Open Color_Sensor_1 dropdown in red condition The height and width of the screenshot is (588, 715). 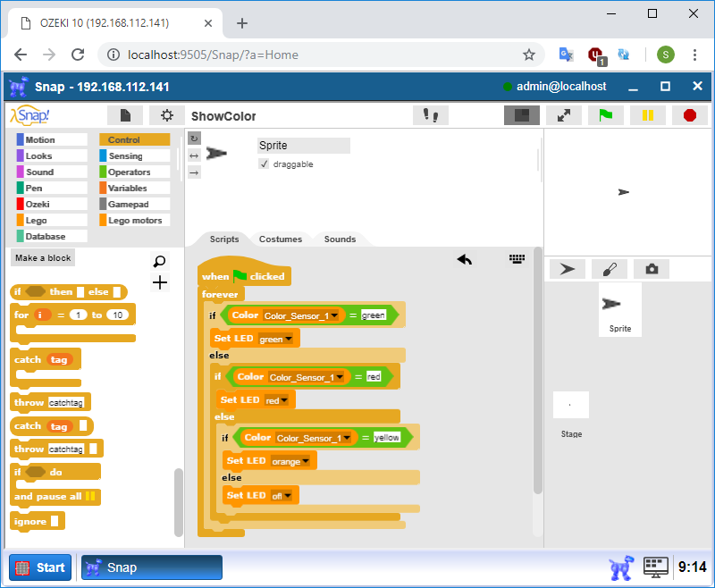pos(340,377)
